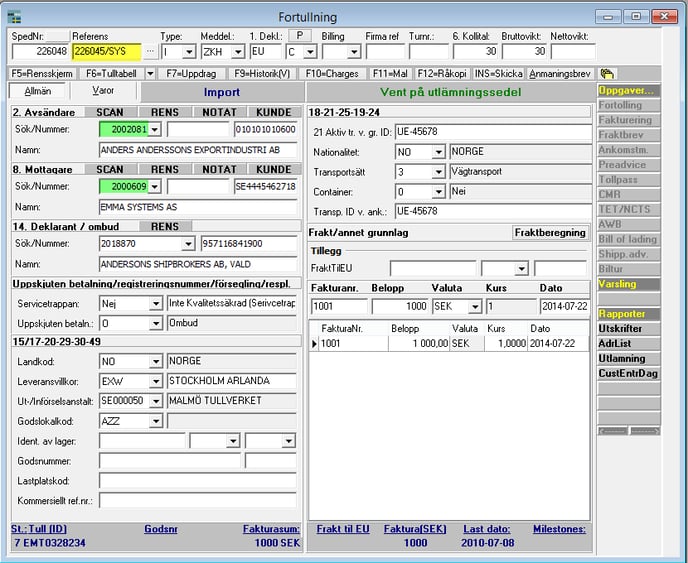Image resolution: width=688 pixels, height=563 pixels.
Task: Open the arrow beside F6=Tulltabell
Action: pyautogui.click(x=150, y=74)
